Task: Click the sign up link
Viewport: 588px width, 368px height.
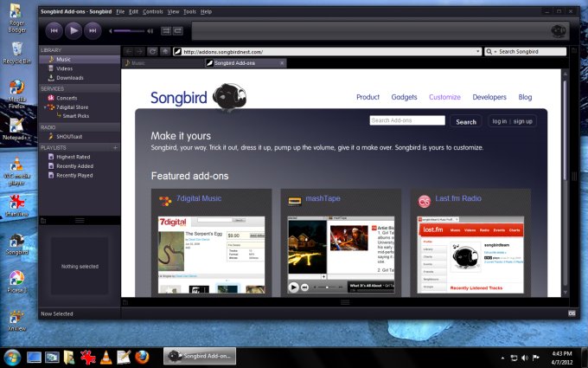Action: point(523,121)
